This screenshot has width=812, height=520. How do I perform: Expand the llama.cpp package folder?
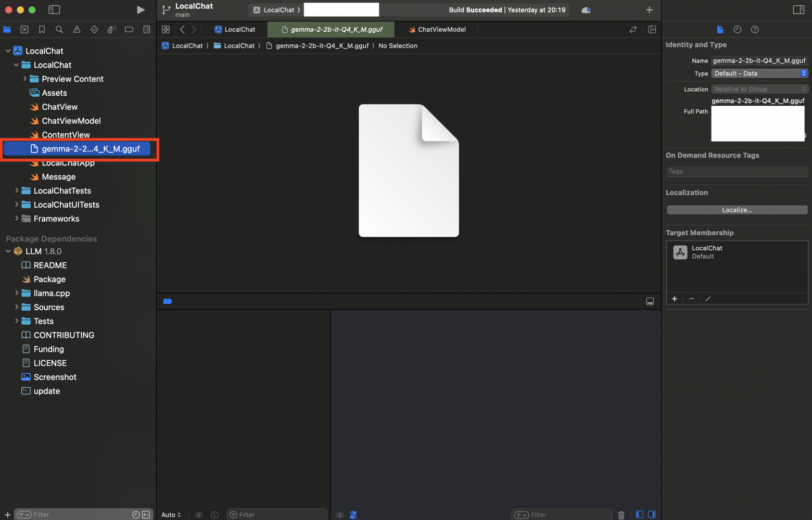17,293
